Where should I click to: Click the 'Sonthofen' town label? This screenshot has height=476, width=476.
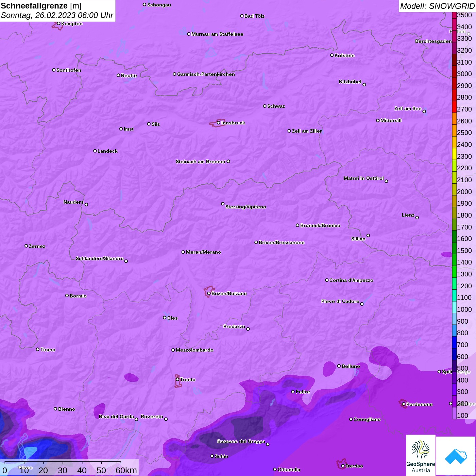coord(69,70)
